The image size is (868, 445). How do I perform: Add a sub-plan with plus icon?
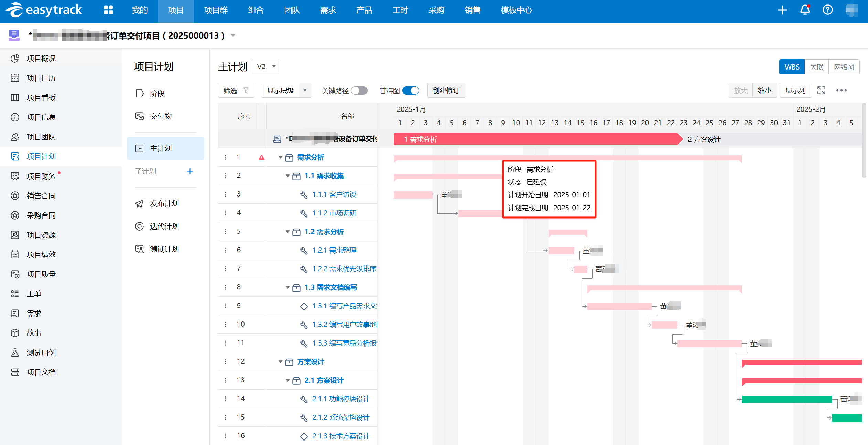(x=190, y=171)
